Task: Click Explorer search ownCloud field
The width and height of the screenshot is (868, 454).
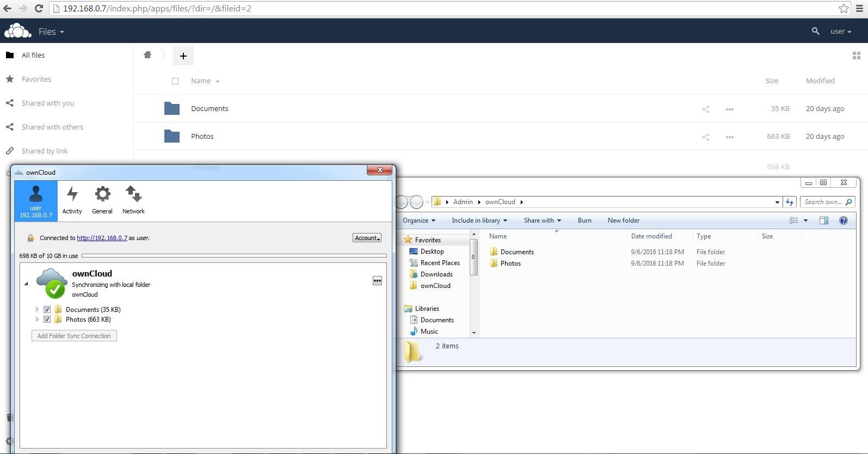Action: click(827, 202)
